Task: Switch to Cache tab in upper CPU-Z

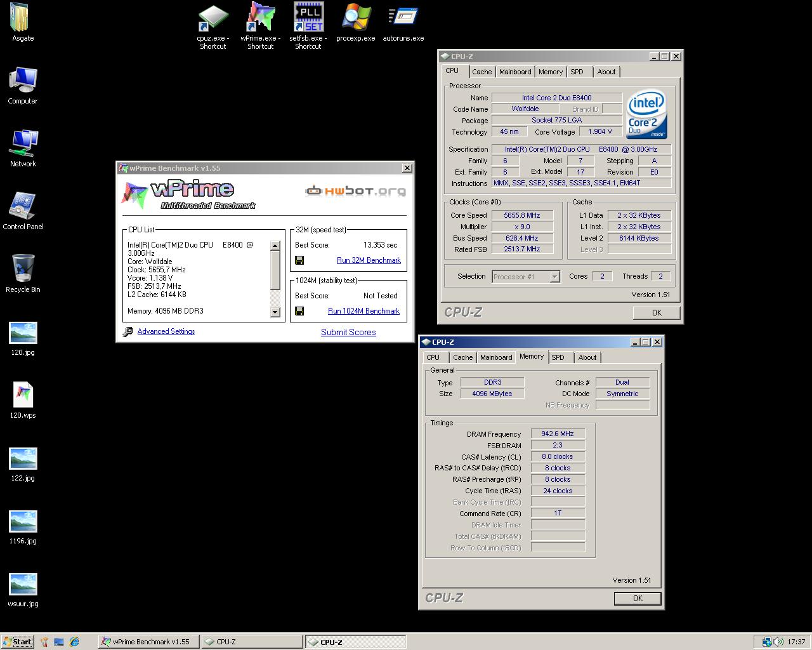Action: point(481,72)
